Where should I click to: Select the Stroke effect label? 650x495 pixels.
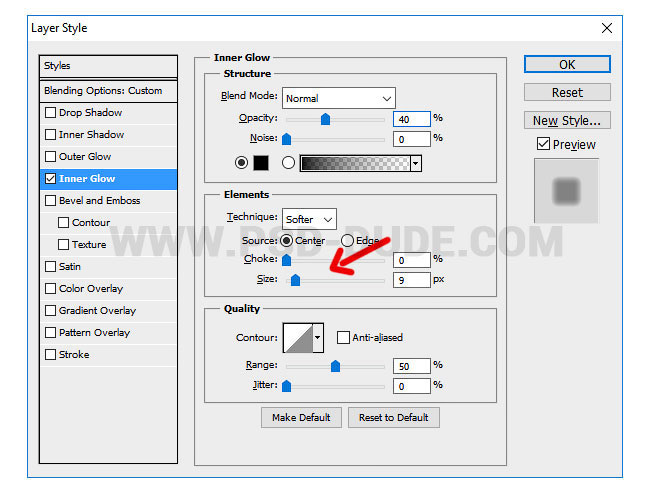click(74, 354)
